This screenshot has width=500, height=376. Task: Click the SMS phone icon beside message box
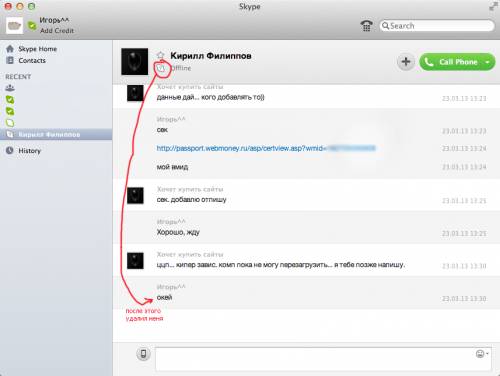pyautogui.click(x=143, y=354)
